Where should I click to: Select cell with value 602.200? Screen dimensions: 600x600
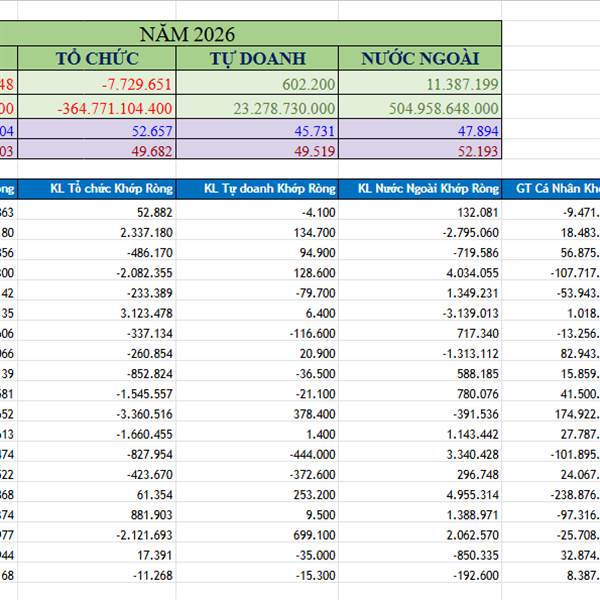tap(257, 83)
